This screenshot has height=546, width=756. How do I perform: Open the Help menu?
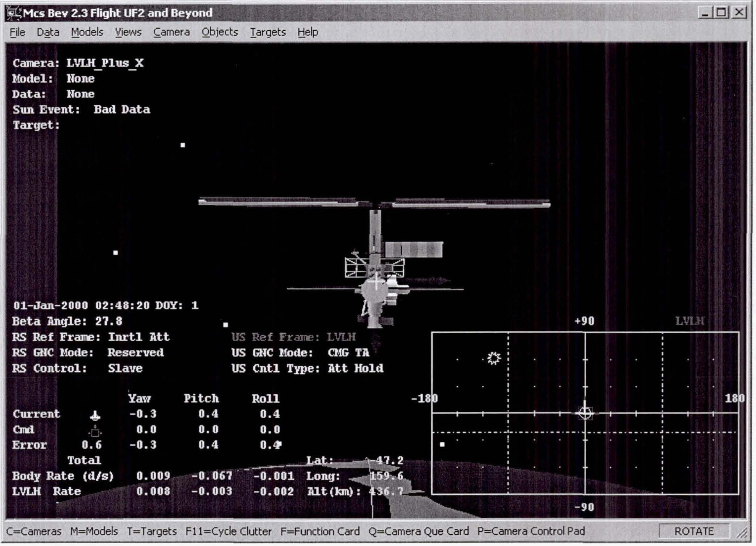(x=308, y=32)
